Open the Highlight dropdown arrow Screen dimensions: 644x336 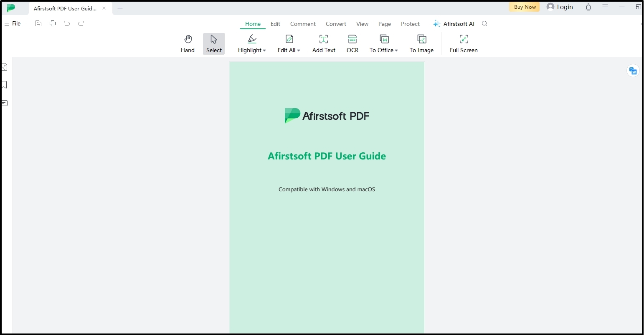[264, 51]
